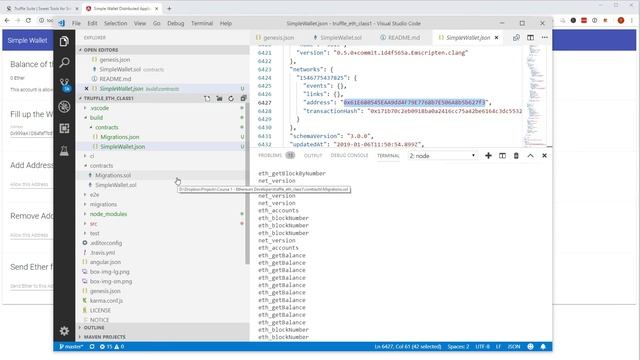
Task: Open the Selection menu
Action: (116, 23)
